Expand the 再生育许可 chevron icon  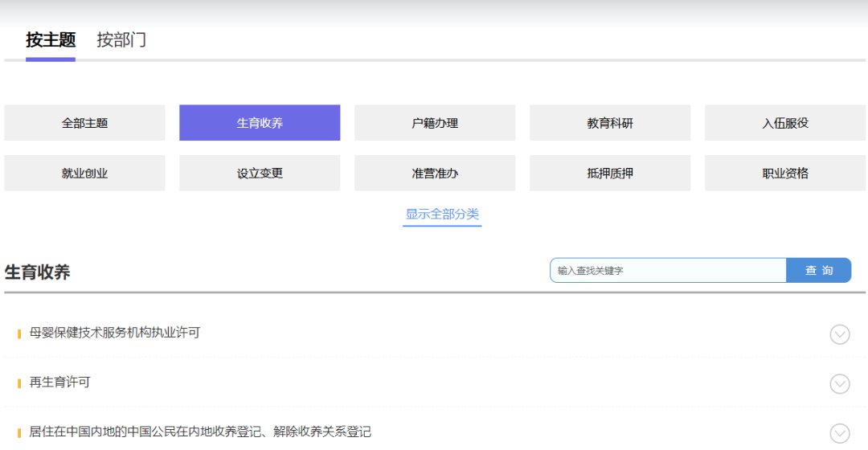(839, 384)
